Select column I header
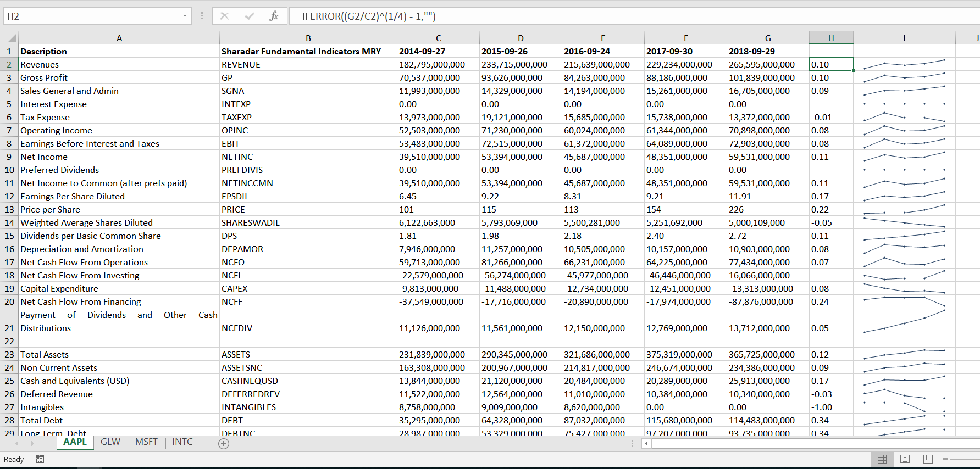Image resolution: width=980 pixels, height=469 pixels. click(904, 38)
